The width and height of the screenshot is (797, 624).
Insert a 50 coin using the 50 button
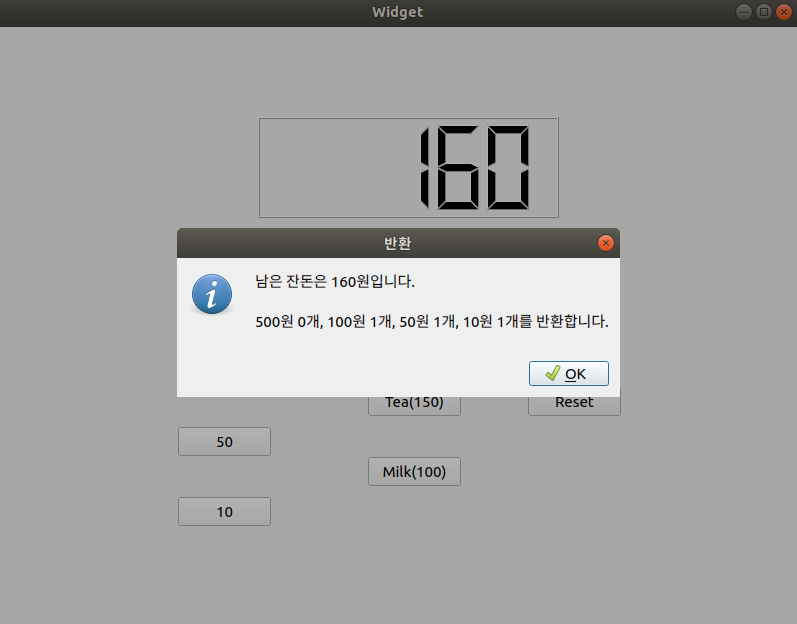coord(224,442)
